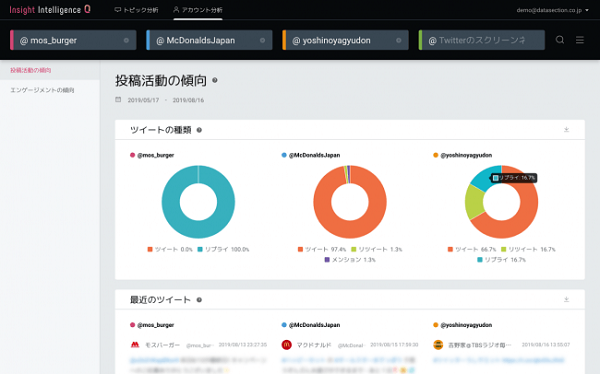Screen dimensions: 600x374
Task: Click the search magnifier icon
Action: tap(560, 40)
